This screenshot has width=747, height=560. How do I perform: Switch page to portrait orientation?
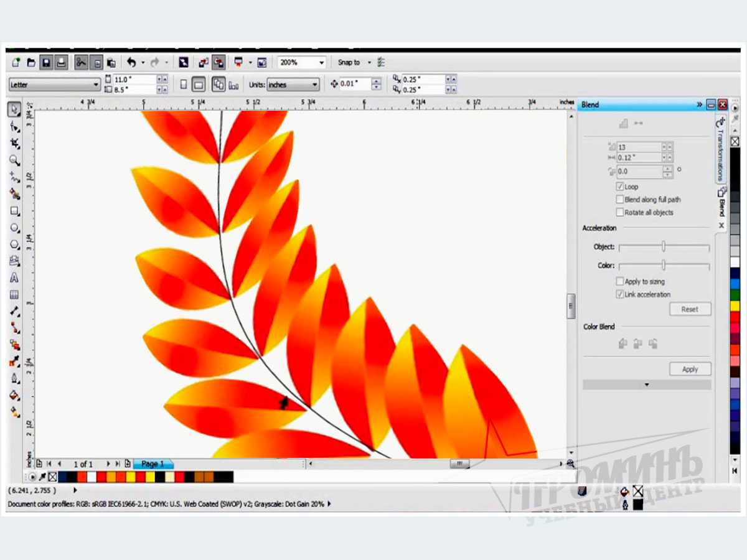[x=184, y=85]
